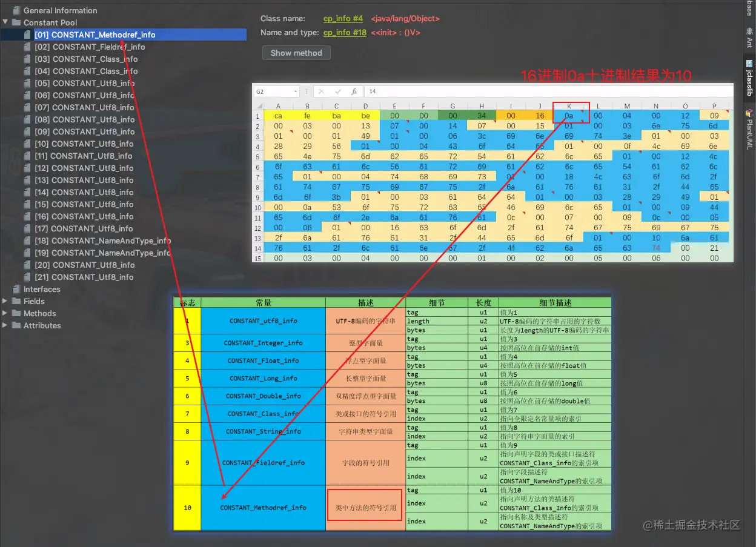Viewport: 756px width, 547px height.
Task: Click the formula bar confirm checkmark icon
Action: (x=338, y=91)
